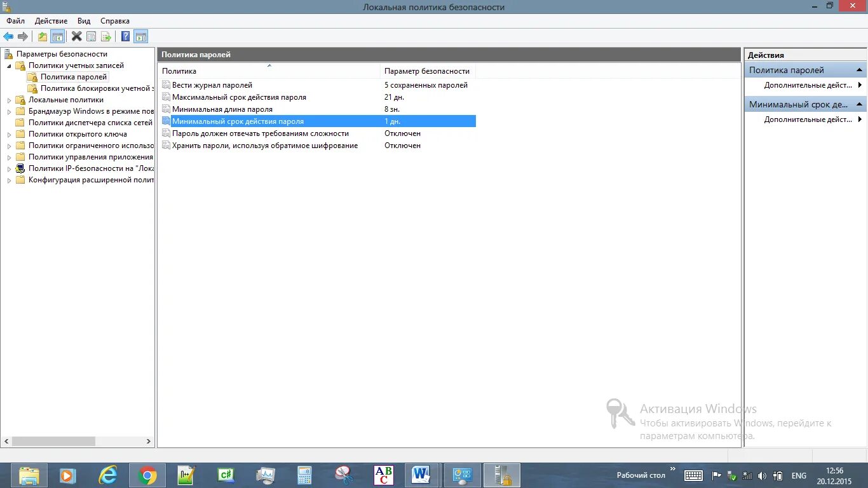Open the Вид menu
The image size is (868, 488).
84,21
